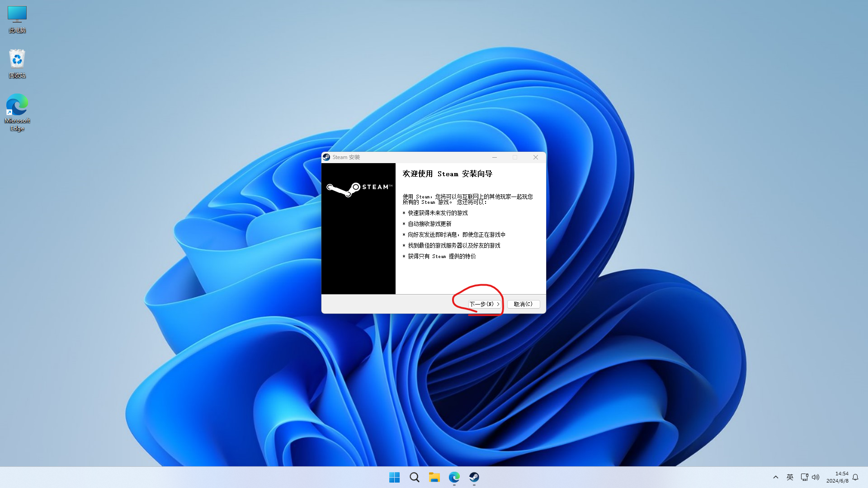The height and width of the screenshot is (488, 868).
Task: Expand hidden system tray icons chevron
Action: click(776, 477)
